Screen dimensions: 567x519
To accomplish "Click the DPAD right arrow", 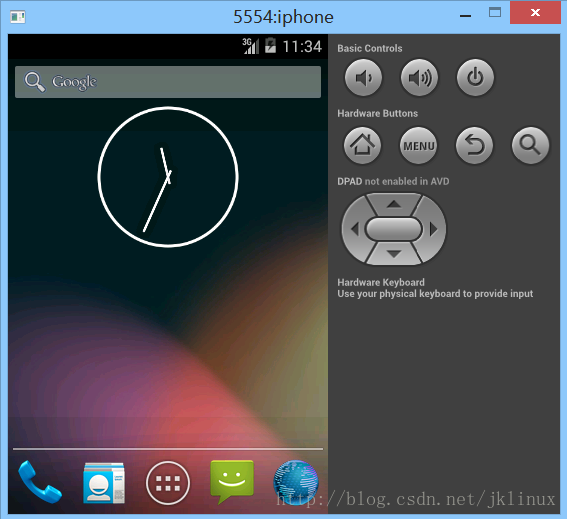I will point(433,229).
